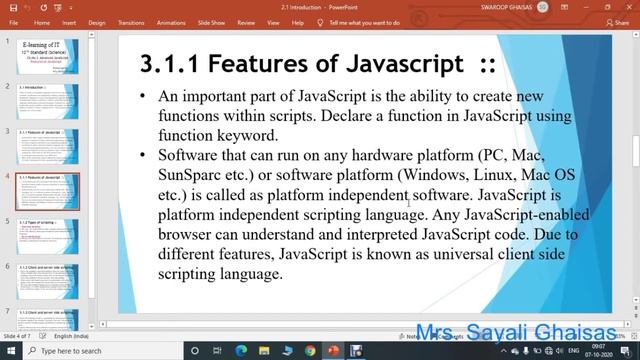Click the horizontal scrollbar left arrow

[x=103, y=324]
